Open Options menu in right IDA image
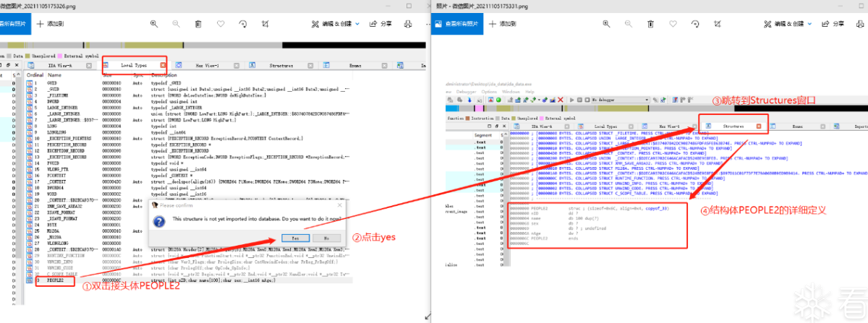This screenshot has width=868, height=323. click(x=489, y=92)
